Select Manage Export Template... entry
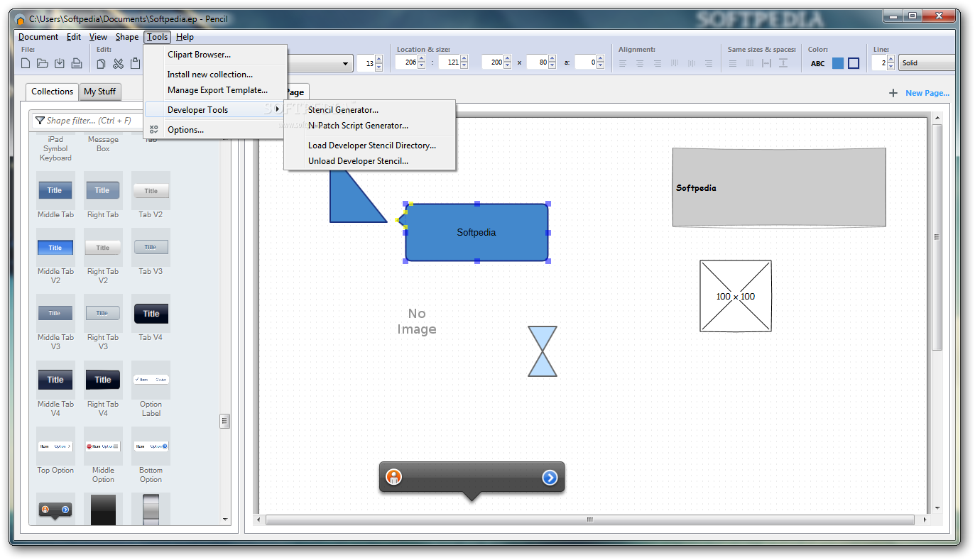This screenshot has width=975, height=560. coord(216,90)
